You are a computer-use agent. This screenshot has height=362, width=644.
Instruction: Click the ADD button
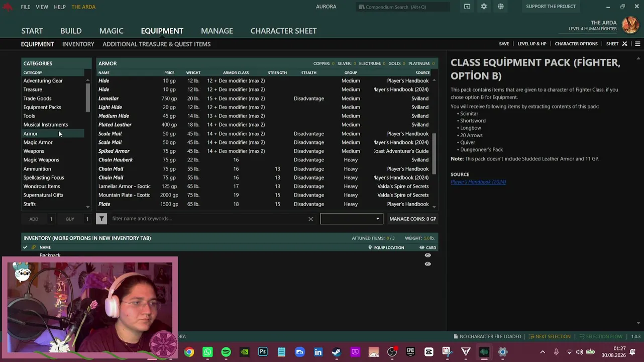click(34, 219)
